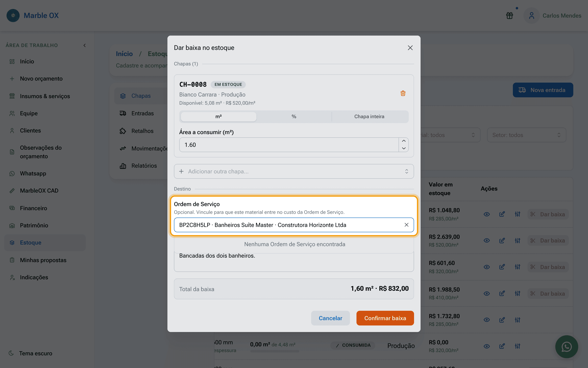Open the material todos filter dropdown
This screenshot has height=368, width=588.
(x=450, y=135)
